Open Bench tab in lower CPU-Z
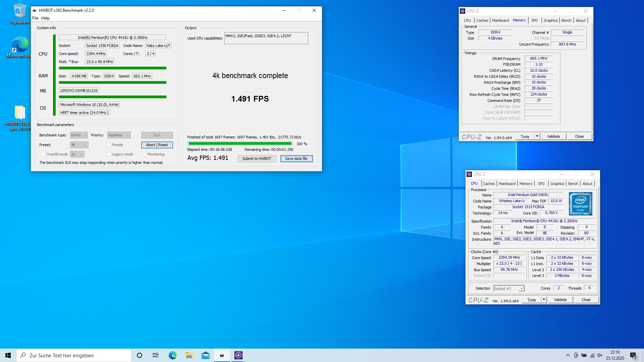The width and height of the screenshot is (644, 362). [573, 184]
